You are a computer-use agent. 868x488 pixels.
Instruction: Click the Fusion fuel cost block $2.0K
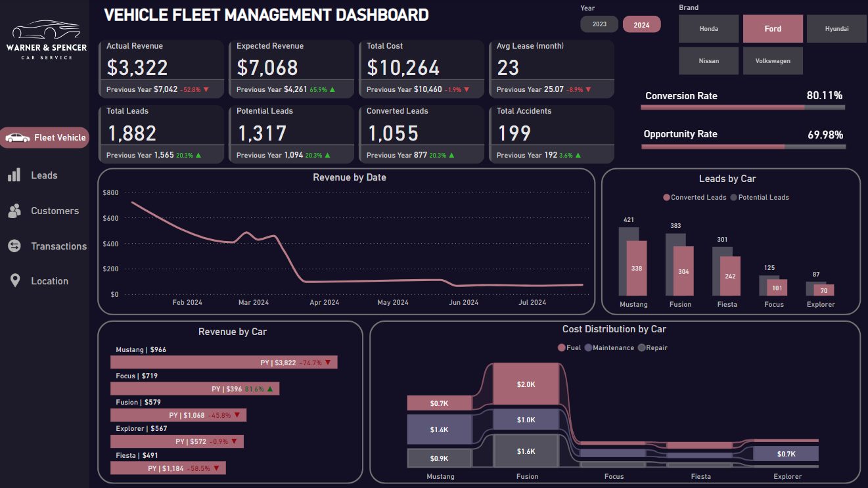click(526, 384)
